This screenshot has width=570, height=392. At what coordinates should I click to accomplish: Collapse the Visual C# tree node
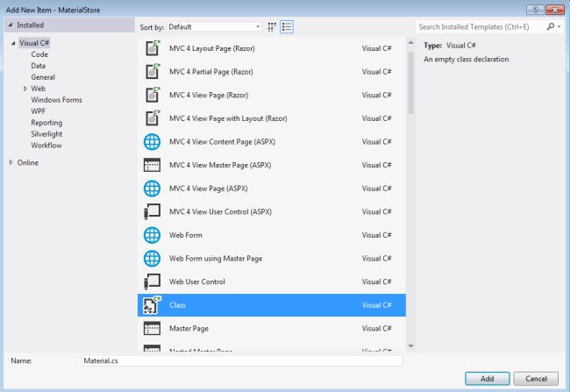pos(13,43)
